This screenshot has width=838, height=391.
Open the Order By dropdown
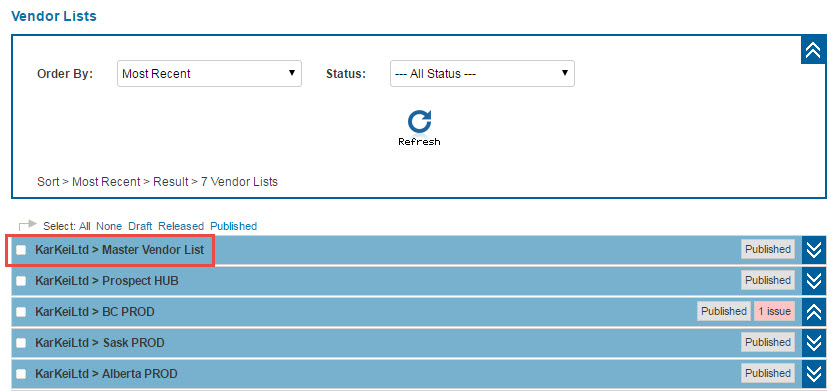[210, 74]
